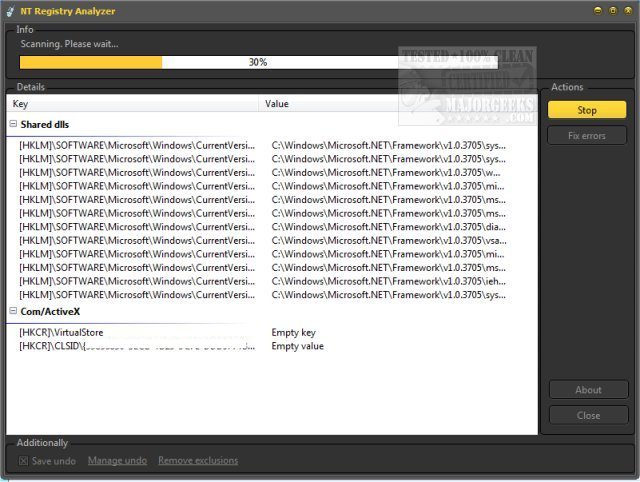Sort by the Value column header
640x482 pixels.
[398, 104]
